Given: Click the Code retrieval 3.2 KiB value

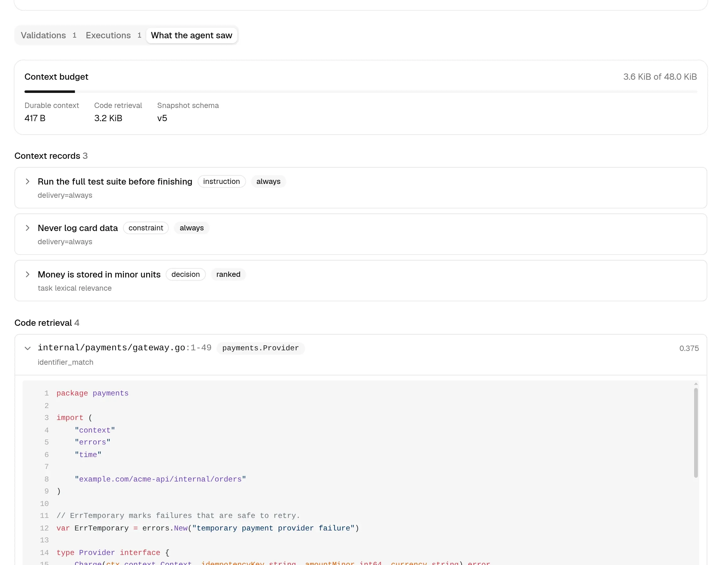Looking at the screenshot, I should (108, 118).
